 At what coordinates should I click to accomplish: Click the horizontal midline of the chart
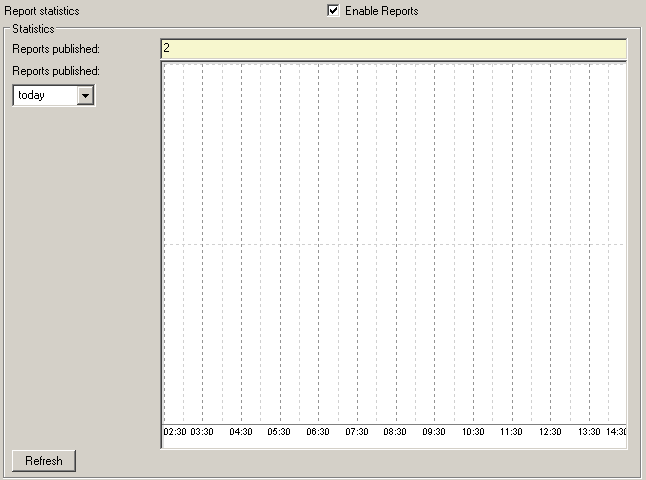[x=393, y=244]
